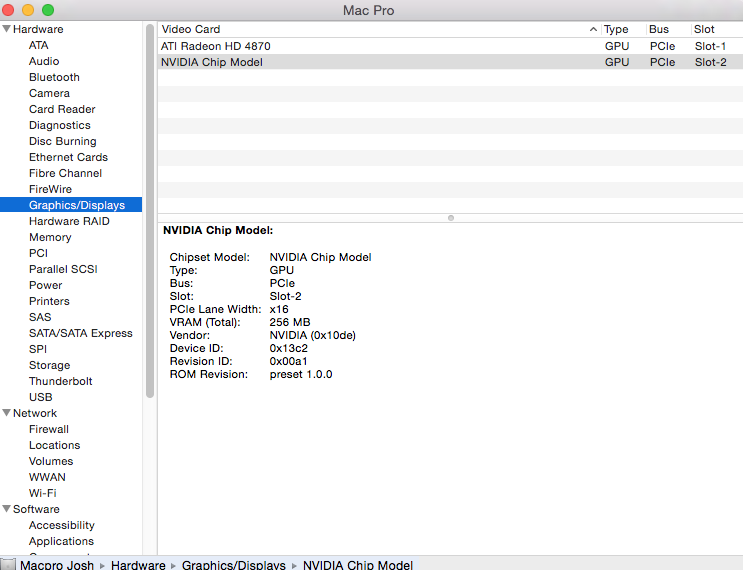Click the Slot-2 cell in the table
This screenshot has width=743, height=570.
710,63
